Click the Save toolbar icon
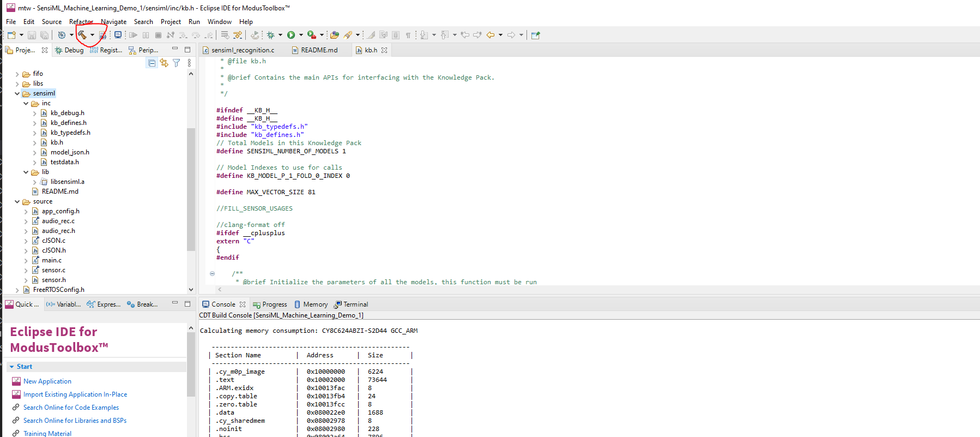This screenshot has height=437, width=980. point(32,35)
